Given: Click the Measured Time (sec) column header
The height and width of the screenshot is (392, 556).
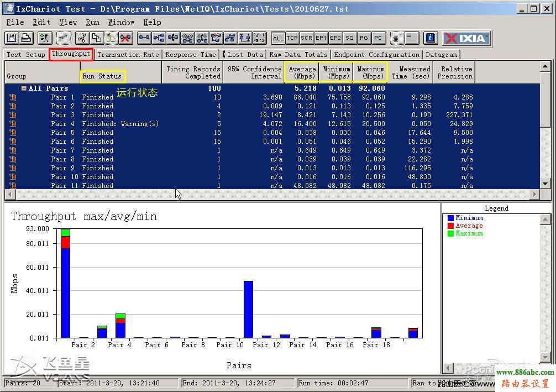Looking at the screenshot, I should click(410, 72).
